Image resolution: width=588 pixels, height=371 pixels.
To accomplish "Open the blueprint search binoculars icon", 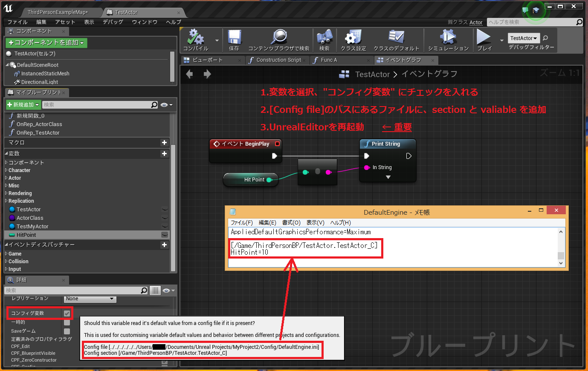I will point(324,37).
